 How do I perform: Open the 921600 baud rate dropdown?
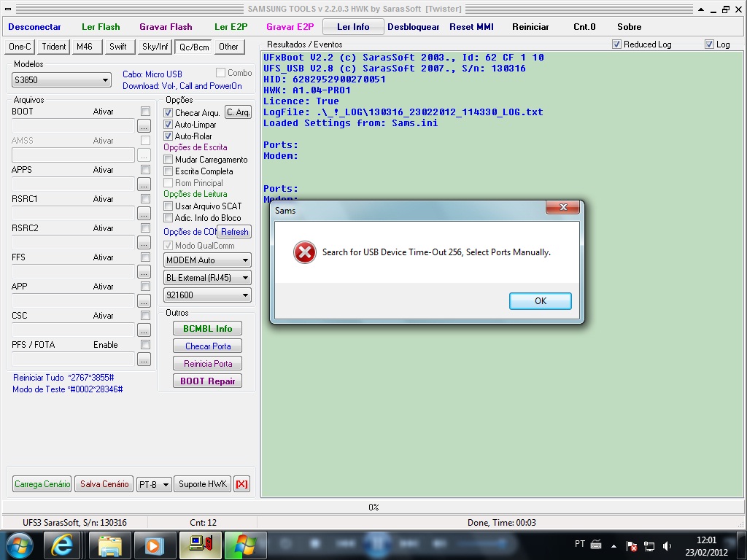207,295
